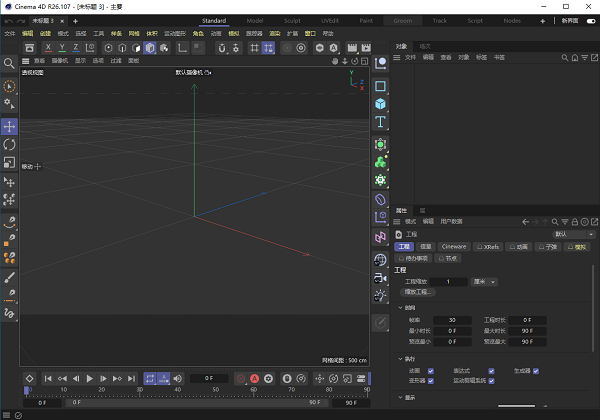Click the 帧率 input field
The image size is (600, 420).
click(453, 320)
